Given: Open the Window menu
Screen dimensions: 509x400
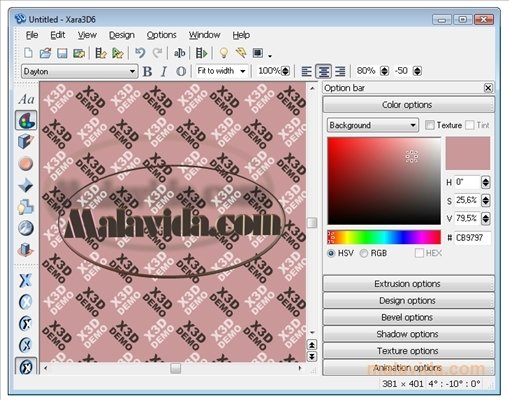Looking at the screenshot, I should pyautogui.click(x=204, y=35).
